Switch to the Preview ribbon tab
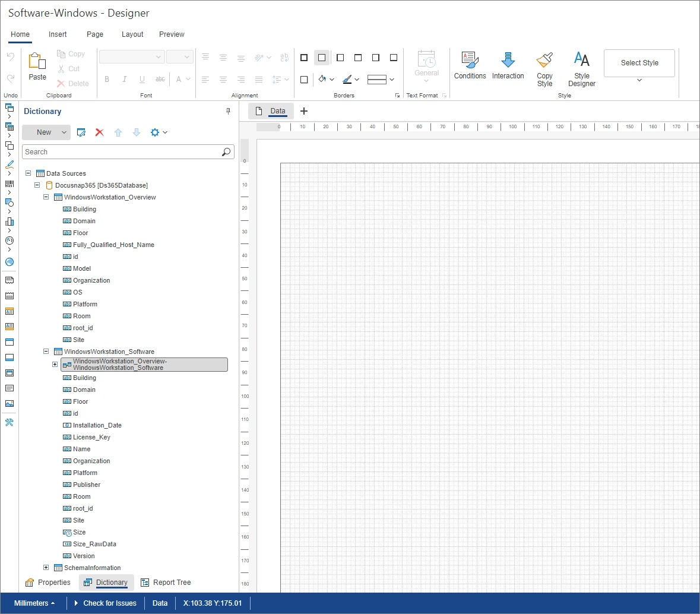 [172, 34]
